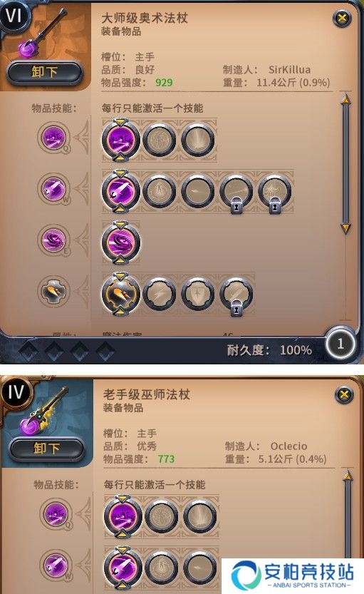Close the tier VI Arcane Staff panel
364x594 pixels.
(342, 18)
